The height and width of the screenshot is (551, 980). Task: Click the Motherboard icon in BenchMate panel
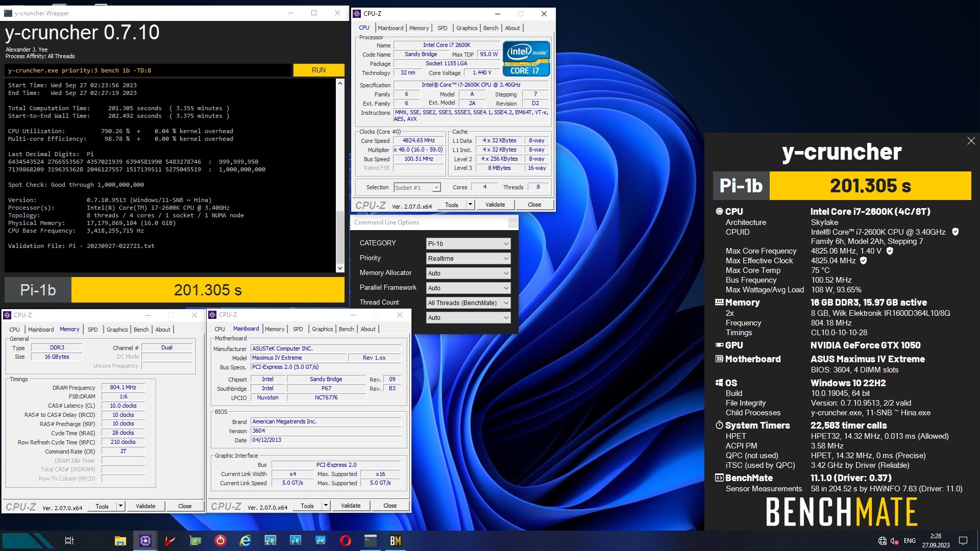(x=719, y=359)
